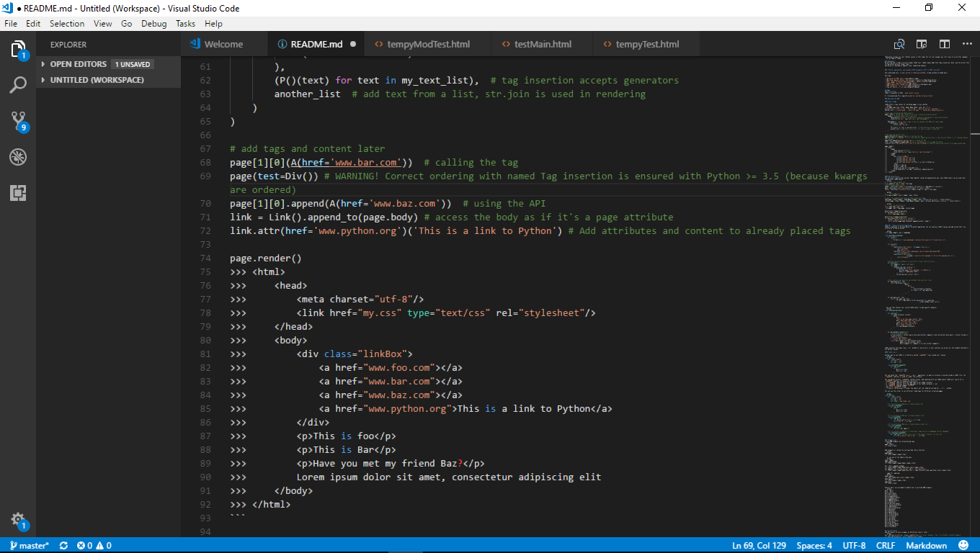Viewport: 980px width, 553px height.
Task: Switch to the README.md tab
Action: pos(317,44)
